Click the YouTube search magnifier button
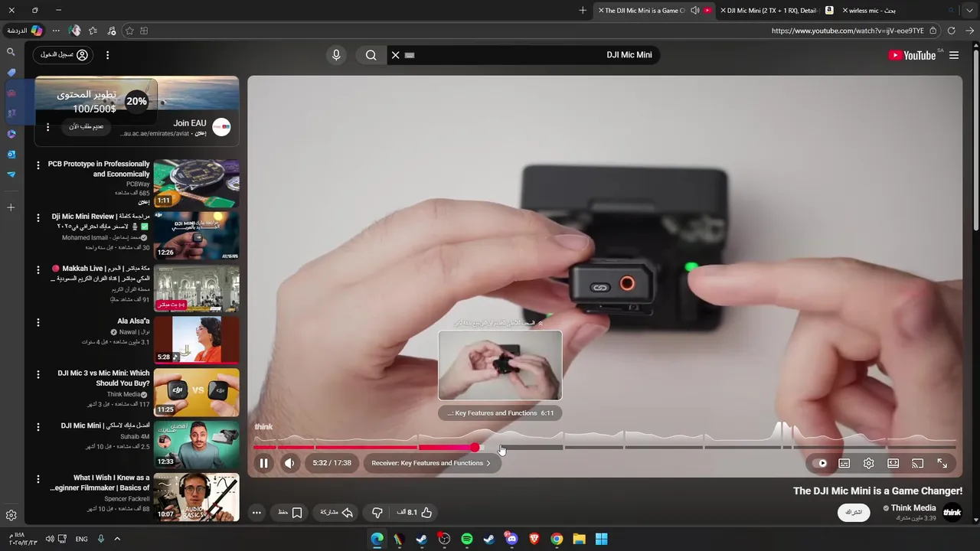980x551 pixels. [x=371, y=55]
